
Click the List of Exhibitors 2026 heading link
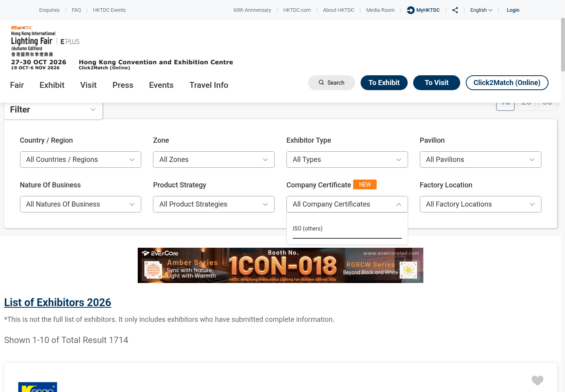(x=58, y=303)
